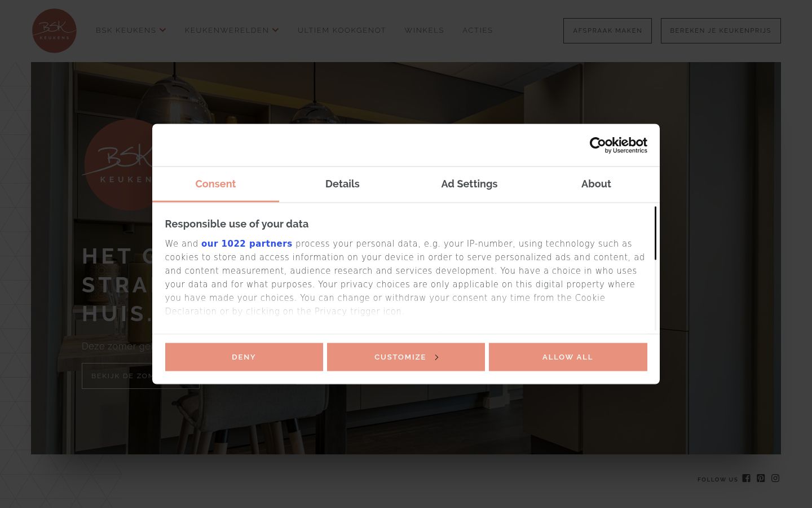Image resolution: width=812 pixels, height=508 pixels.
Task: Click Bereken Je Keukenprijs button
Action: click(721, 30)
